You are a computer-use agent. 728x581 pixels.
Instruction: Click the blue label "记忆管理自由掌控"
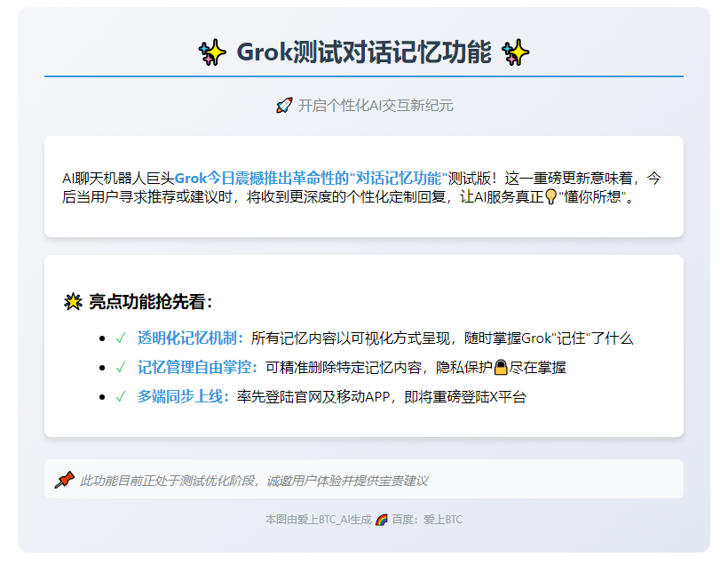tap(194, 368)
